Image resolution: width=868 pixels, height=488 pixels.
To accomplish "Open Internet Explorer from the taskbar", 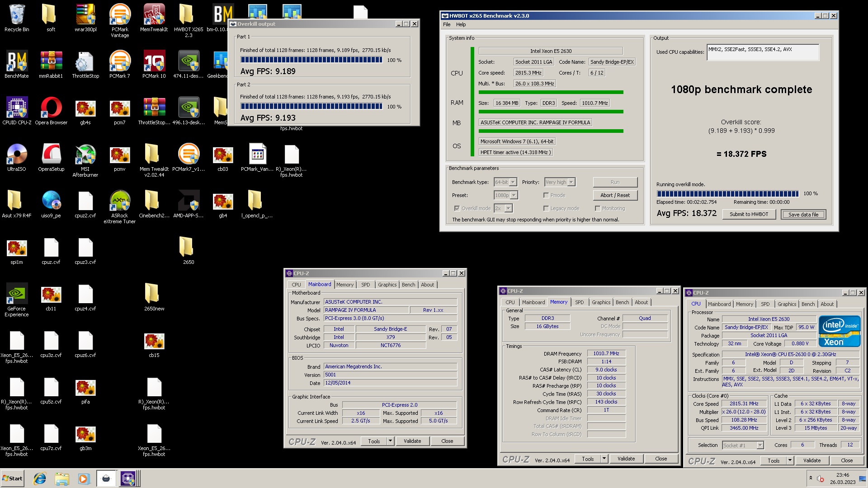I will point(40,479).
